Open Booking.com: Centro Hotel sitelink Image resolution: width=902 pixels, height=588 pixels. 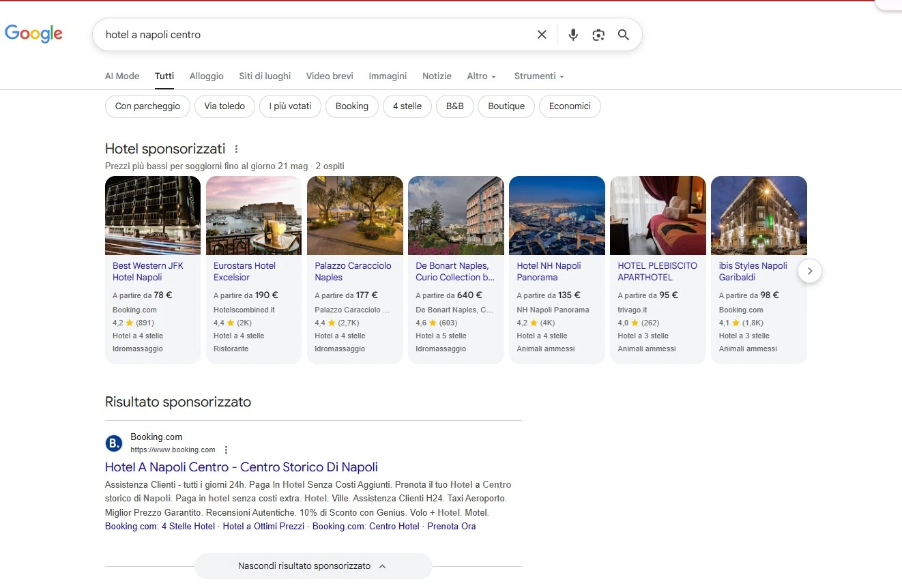click(366, 526)
